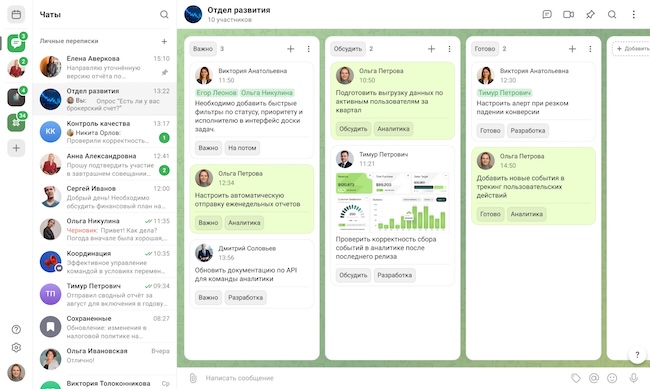Open the Сохраненные saved messages chat
The height and width of the screenshot is (389, 650).
(104, 327)
